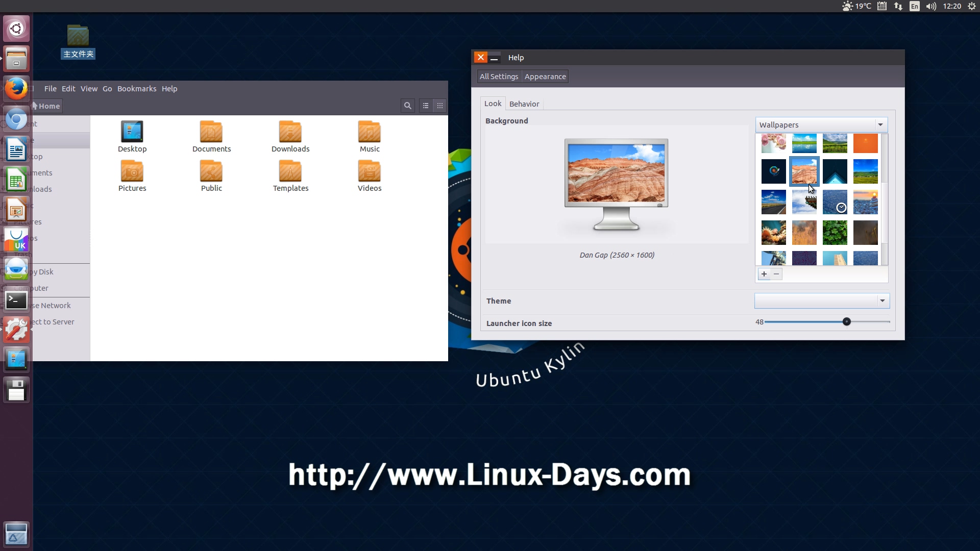
Task: Select the green clover leaves wallpaper
Action: pos(835,233)
